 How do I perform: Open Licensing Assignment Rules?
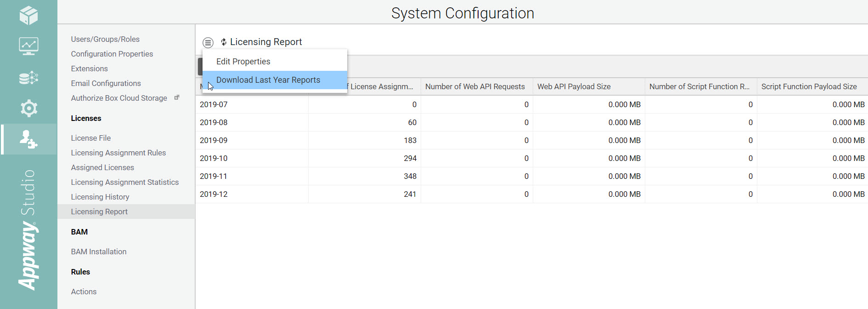(x=118, y=153)
